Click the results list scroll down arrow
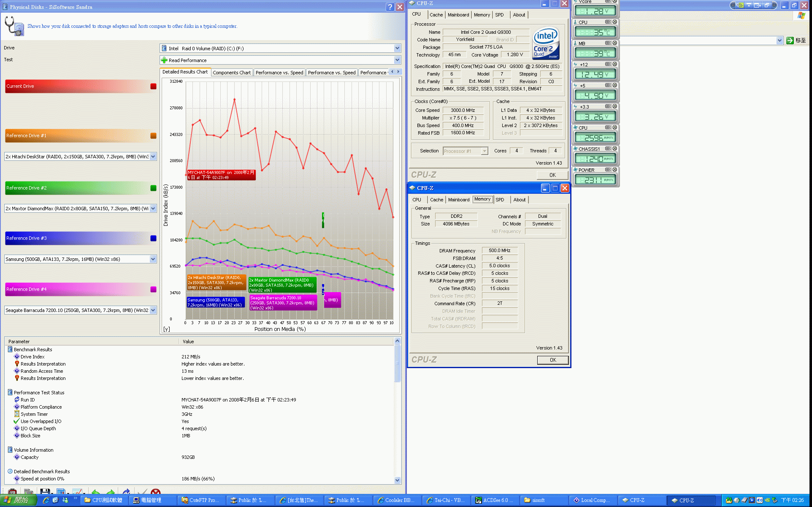 point(397,480)
